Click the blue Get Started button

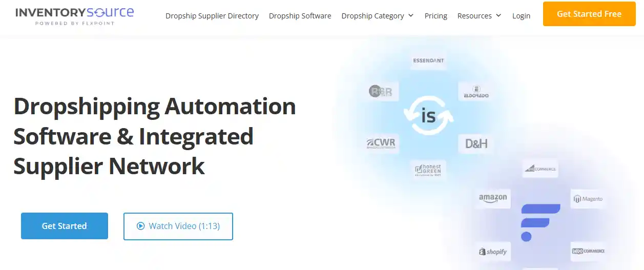coord(65,226)
